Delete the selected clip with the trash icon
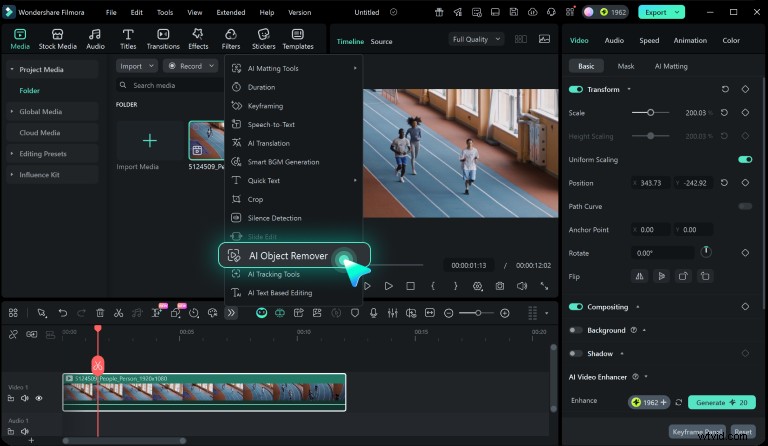The height and width of the screenshot is (446, 768). (99, 313)
